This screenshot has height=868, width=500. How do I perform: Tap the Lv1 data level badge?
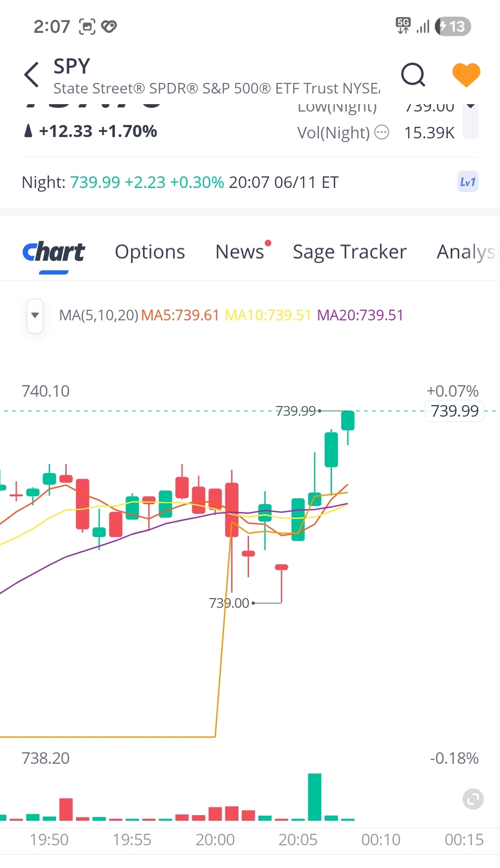[468, 182]
